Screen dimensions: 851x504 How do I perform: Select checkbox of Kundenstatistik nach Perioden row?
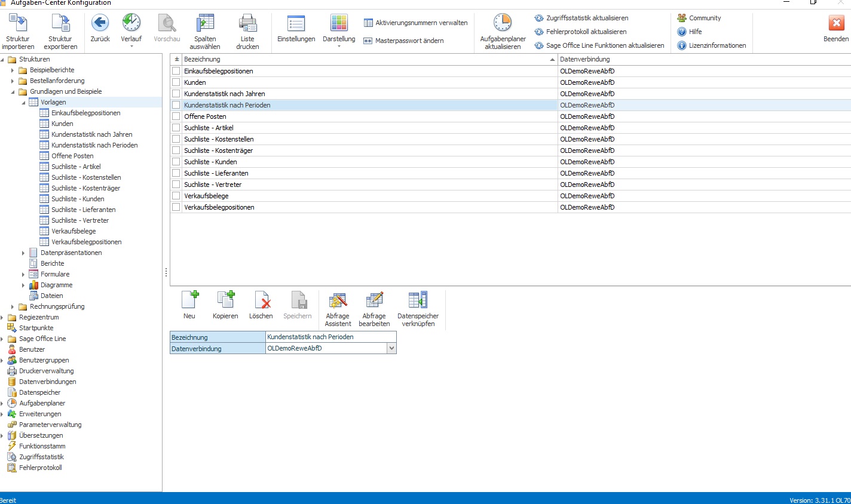[176, 105]
